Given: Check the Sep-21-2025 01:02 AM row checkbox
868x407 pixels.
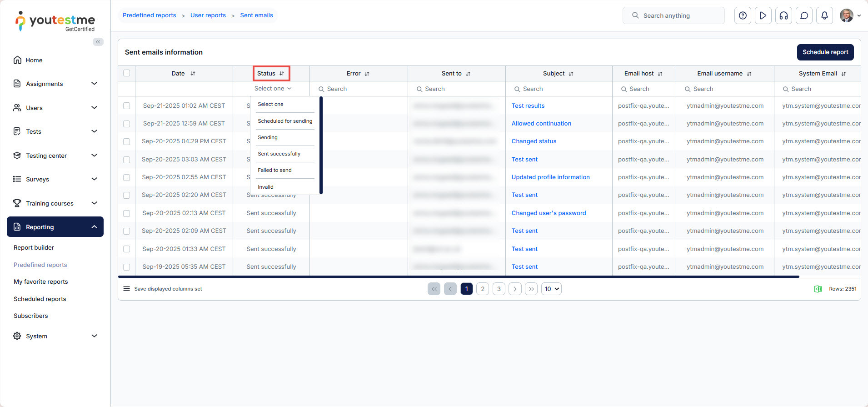Looking at the screenshot, I should (127, 106).
